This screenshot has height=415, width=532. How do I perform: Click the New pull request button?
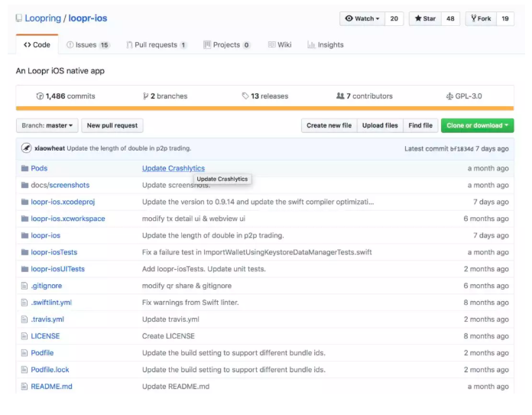112,125
